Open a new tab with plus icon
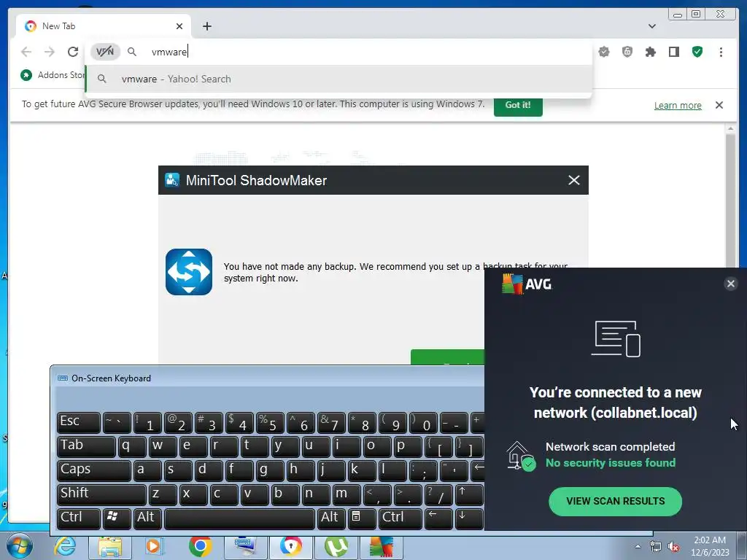Viewport: 747px width, 560px height. point(206,26)
